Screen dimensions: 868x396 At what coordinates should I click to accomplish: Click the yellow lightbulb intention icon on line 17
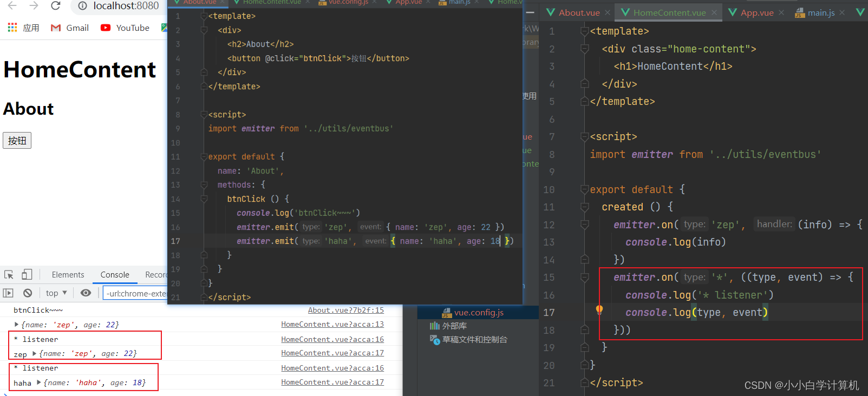599,310
